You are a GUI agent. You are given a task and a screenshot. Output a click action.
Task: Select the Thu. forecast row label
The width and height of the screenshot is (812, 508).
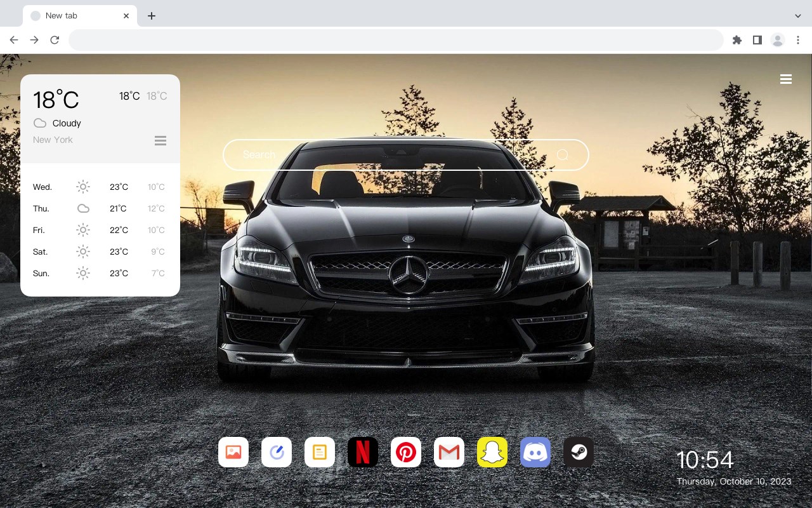(41, 208)
